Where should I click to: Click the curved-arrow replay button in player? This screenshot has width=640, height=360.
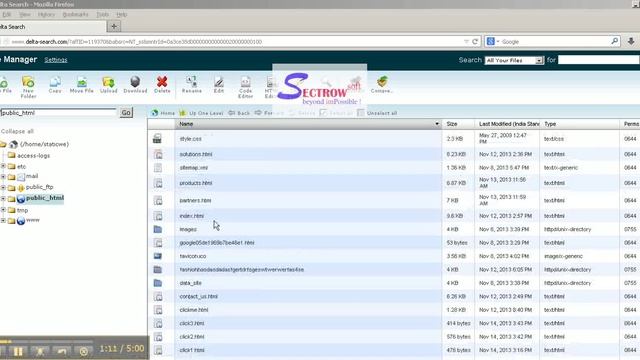62,351
